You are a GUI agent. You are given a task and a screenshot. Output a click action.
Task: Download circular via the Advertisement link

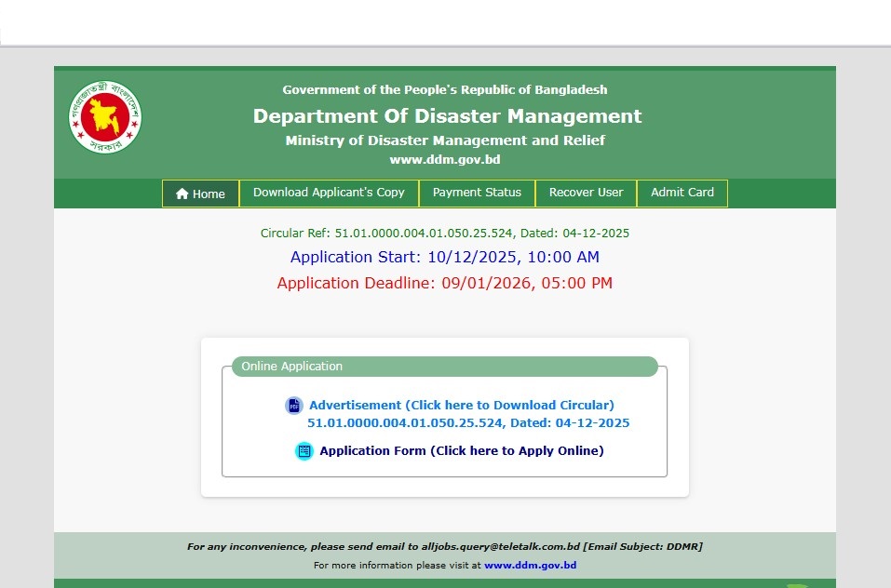pos(462,406)
